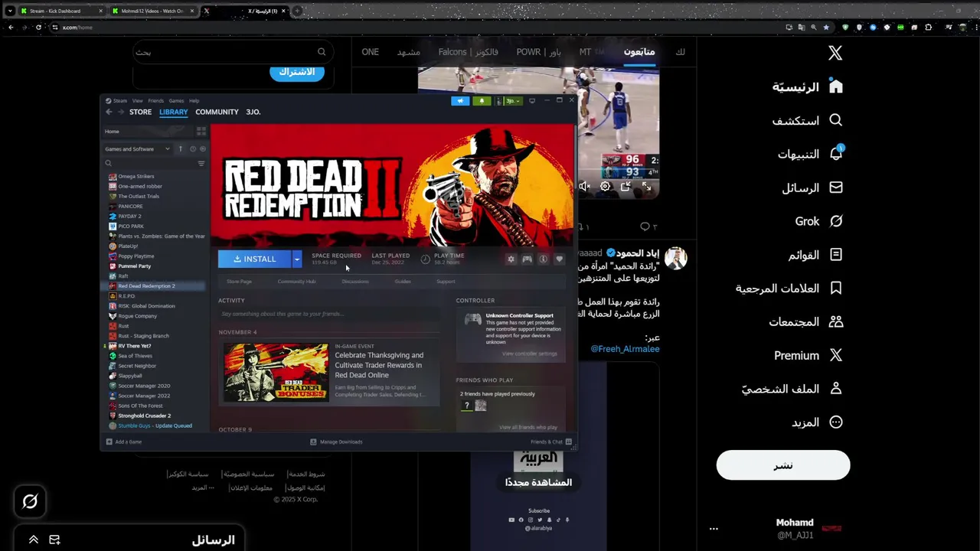Switch Steam to Big Picture mode icon
The image size is (980, 551).
532,101
